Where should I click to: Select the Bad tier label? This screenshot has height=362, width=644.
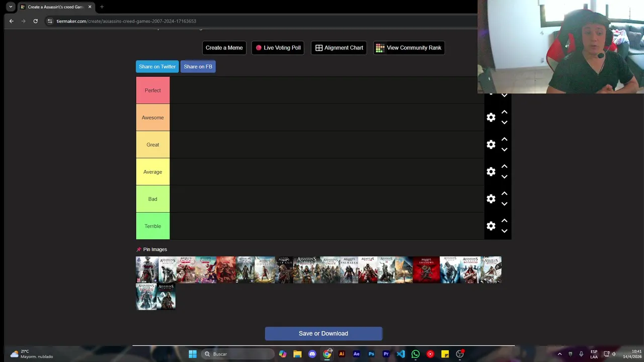pos(153,199)
